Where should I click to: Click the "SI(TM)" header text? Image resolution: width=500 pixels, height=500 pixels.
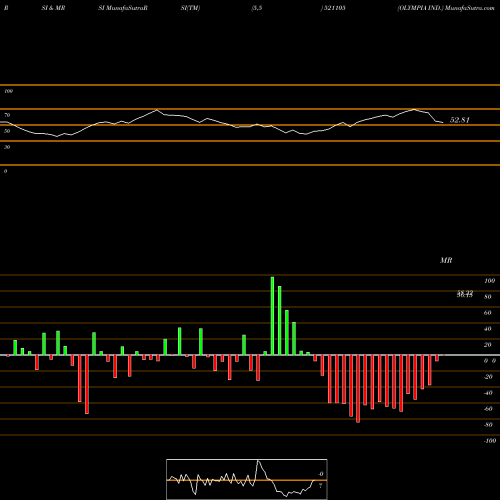(x=190, y=8)
